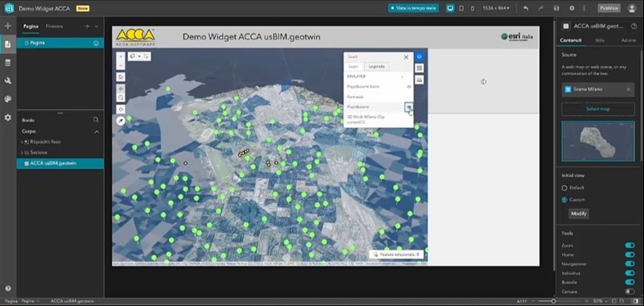Switch to the Azione tab
Screen dimensions: 644x306
(x=629, y=40)
